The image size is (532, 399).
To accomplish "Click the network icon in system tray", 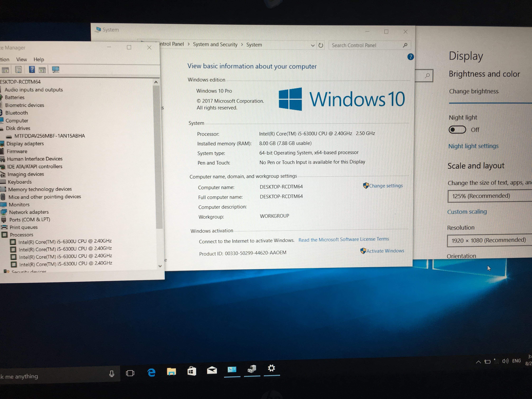I will point(496,361).
